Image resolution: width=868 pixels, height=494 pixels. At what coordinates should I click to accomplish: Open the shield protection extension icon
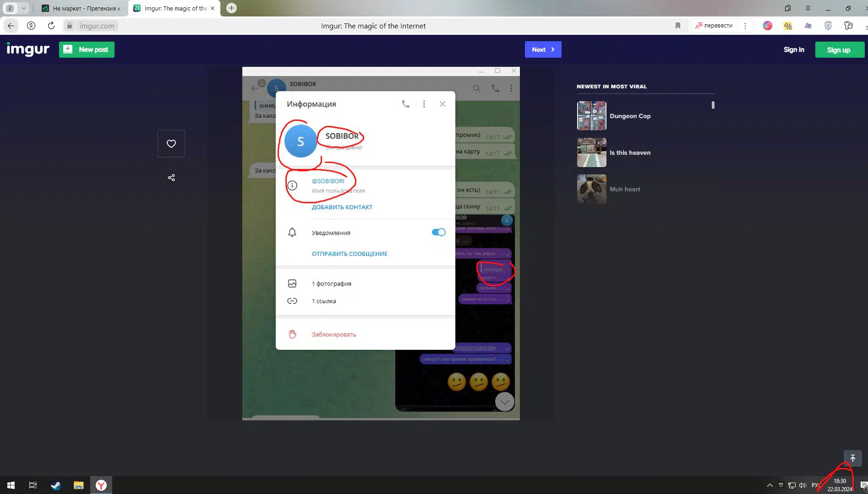click(828, 26)
